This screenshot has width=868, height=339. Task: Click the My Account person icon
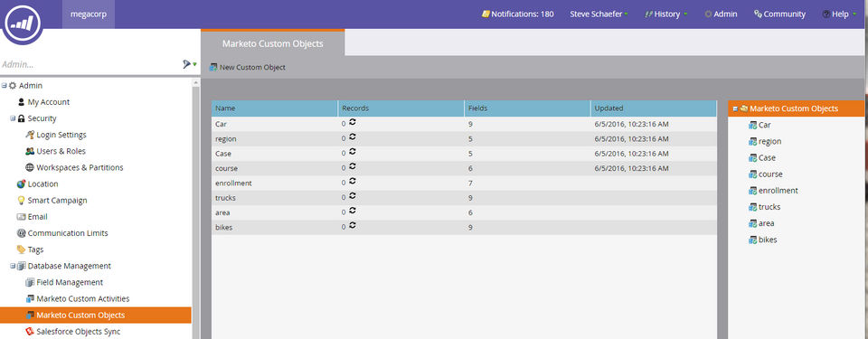click(21, 102)
